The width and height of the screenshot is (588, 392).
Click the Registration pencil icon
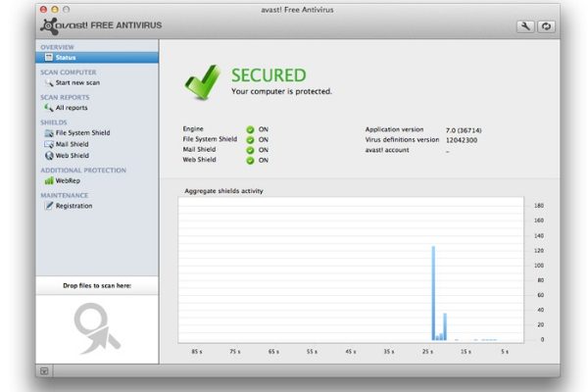point(48,206)
